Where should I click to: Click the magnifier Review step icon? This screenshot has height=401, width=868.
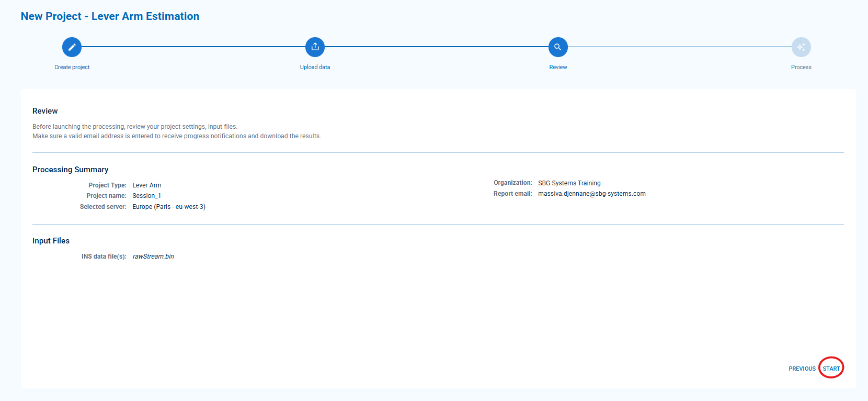click(x=558, y=47)
